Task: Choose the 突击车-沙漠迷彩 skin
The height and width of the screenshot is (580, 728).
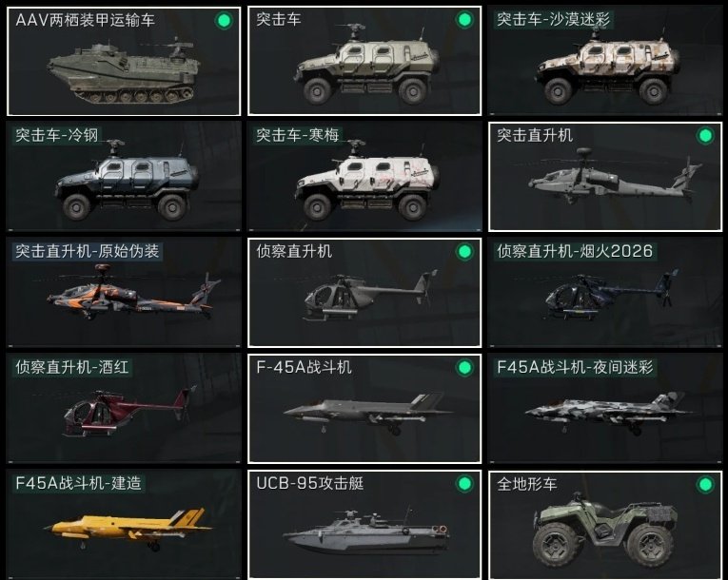Action: click(x=605, y=61)
